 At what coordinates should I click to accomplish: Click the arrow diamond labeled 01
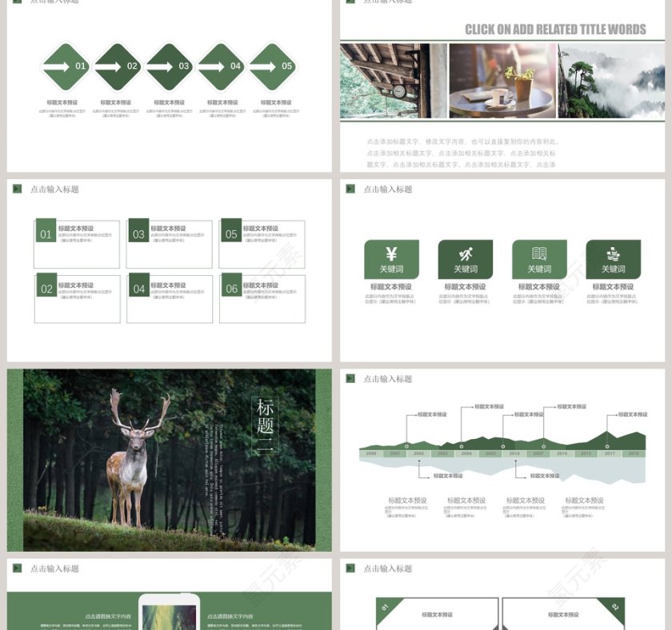pos(67,66)
